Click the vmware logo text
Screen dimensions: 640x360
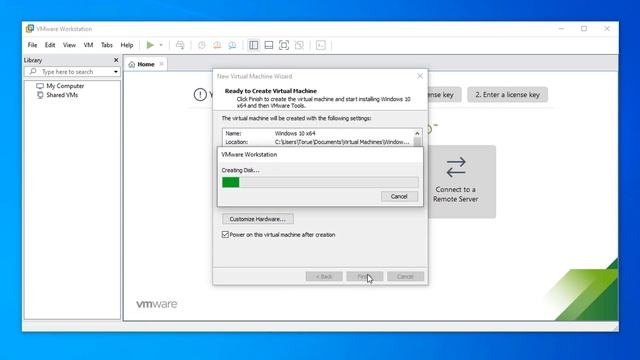(x=157, y=304)
